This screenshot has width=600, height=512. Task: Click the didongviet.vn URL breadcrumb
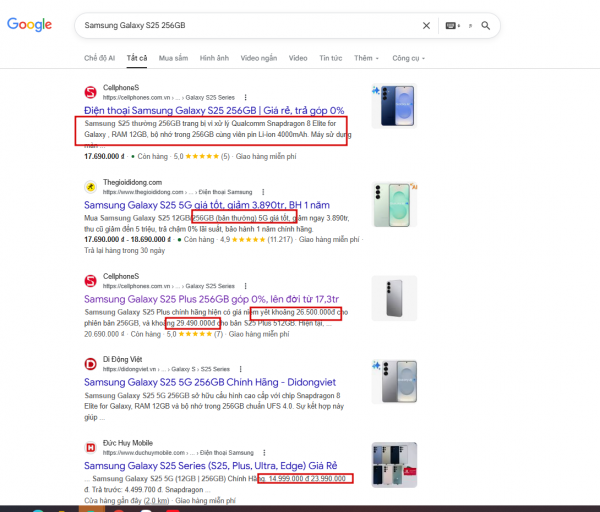click(x=166, y=369)
